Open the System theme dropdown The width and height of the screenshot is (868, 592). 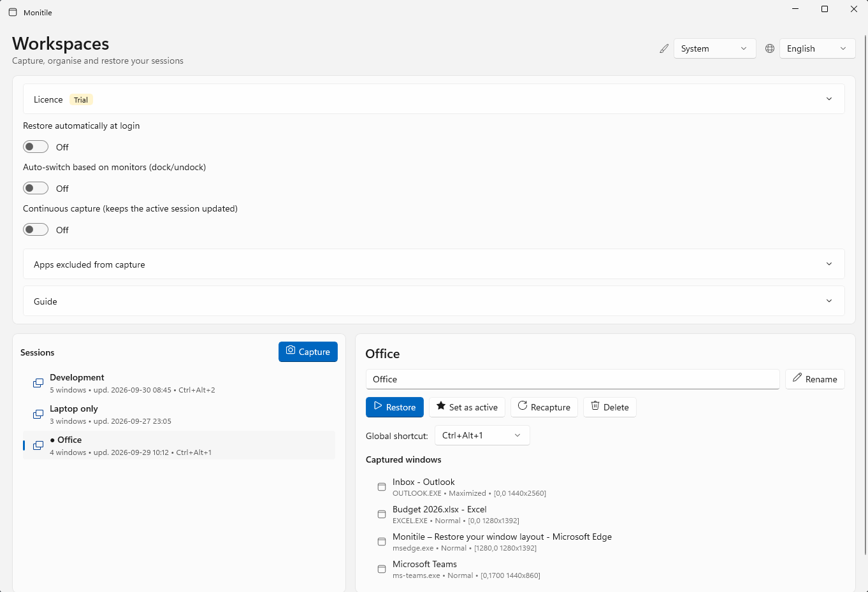coord(714,48)
